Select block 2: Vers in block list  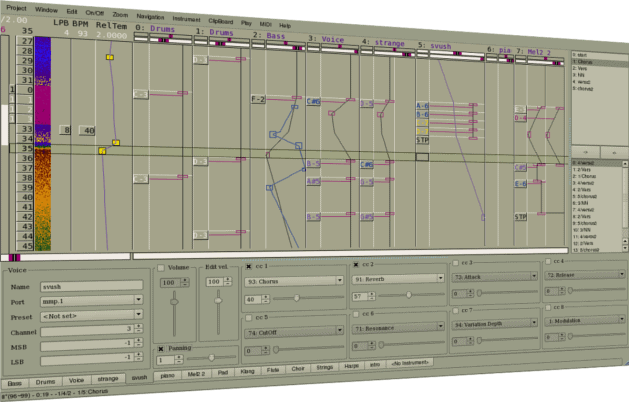[599, 69]
